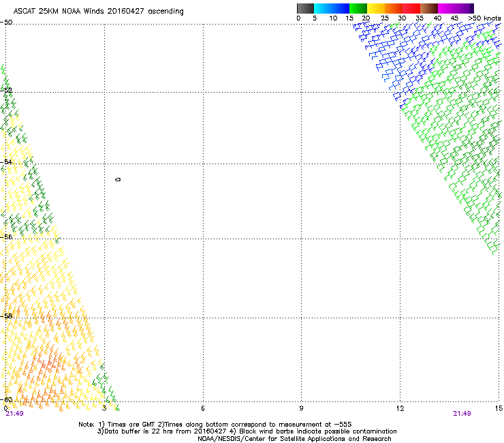The height and width of the screenshot is (443, 504).
Task: Click the "6" longitude axis label
Action: (203, 408)
